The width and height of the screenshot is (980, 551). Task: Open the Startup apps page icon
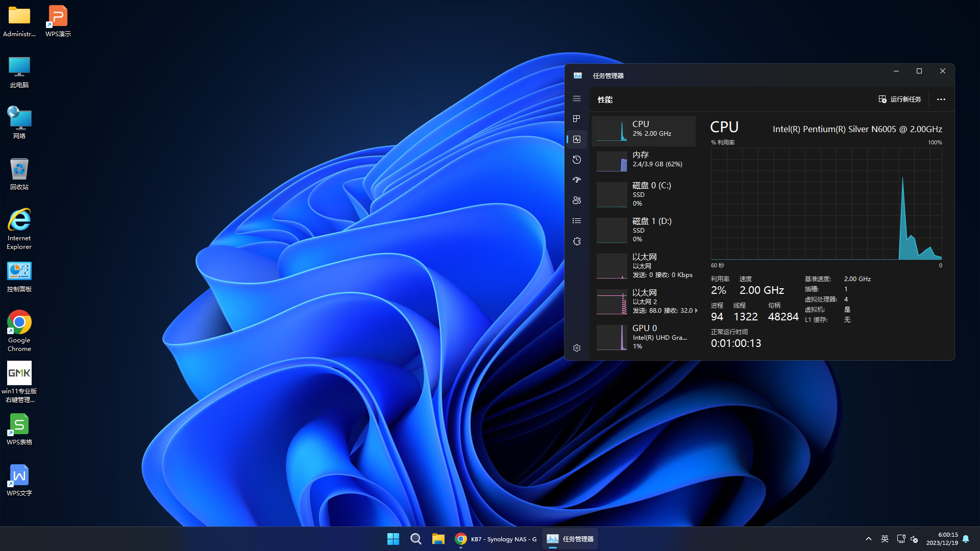point(577,180)
